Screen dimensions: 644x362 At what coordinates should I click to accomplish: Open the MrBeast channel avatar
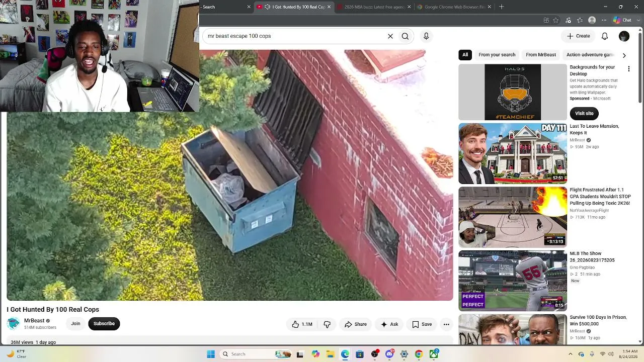14,324
